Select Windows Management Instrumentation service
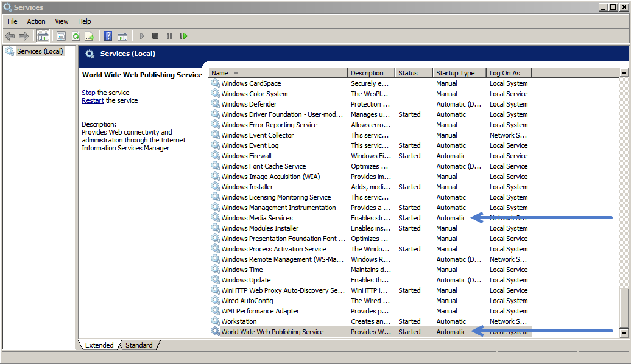This screenshot has height=364, width=631. coord(278,208)
